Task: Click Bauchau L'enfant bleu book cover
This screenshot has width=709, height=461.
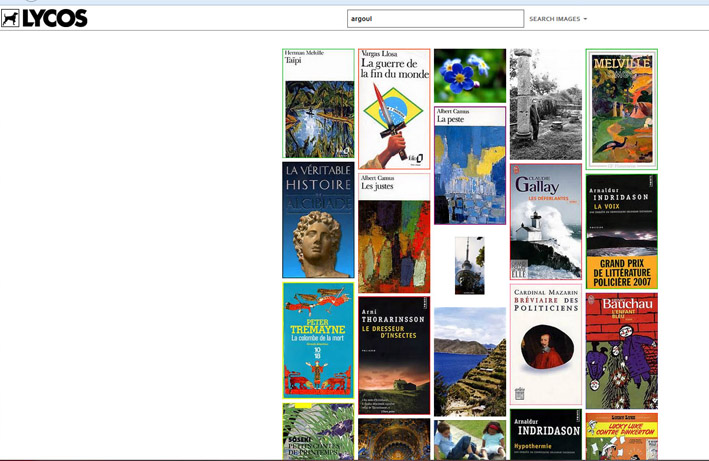Action: [621, 351]
